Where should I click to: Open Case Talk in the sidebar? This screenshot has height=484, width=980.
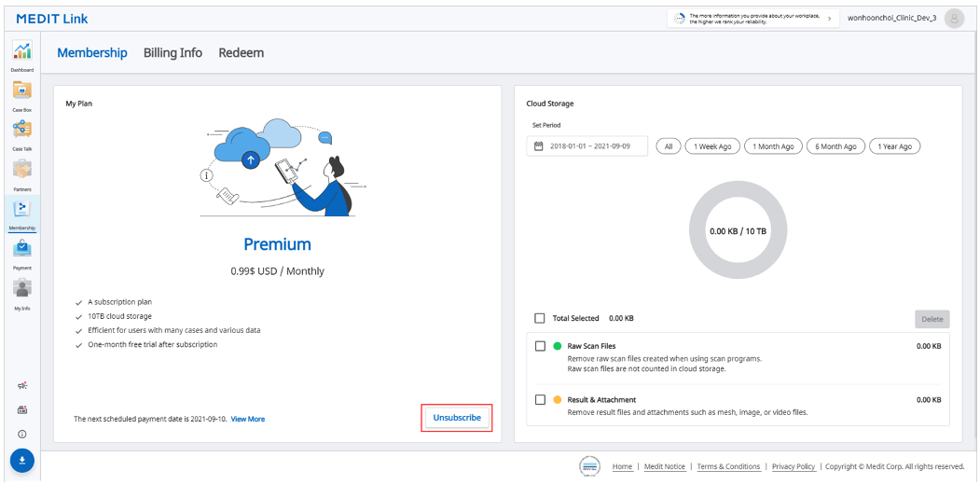tap(21, 130)
